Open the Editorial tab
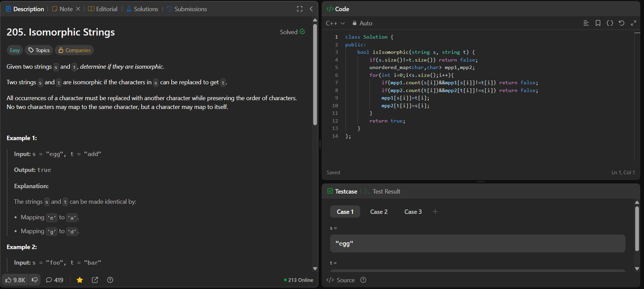644x289 pixels. [x=103, y=9]
